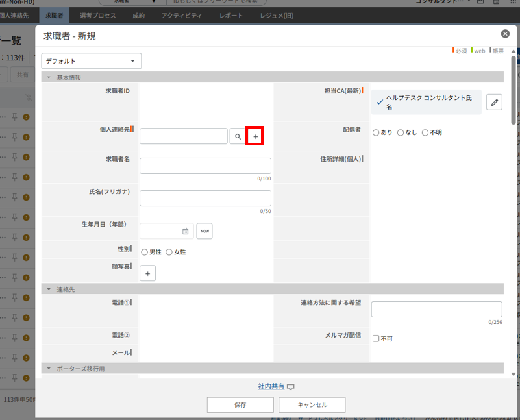Open the デフォルト layout dropdown
This screenshot has height=420, width=520.
click(x=91, y=61)
